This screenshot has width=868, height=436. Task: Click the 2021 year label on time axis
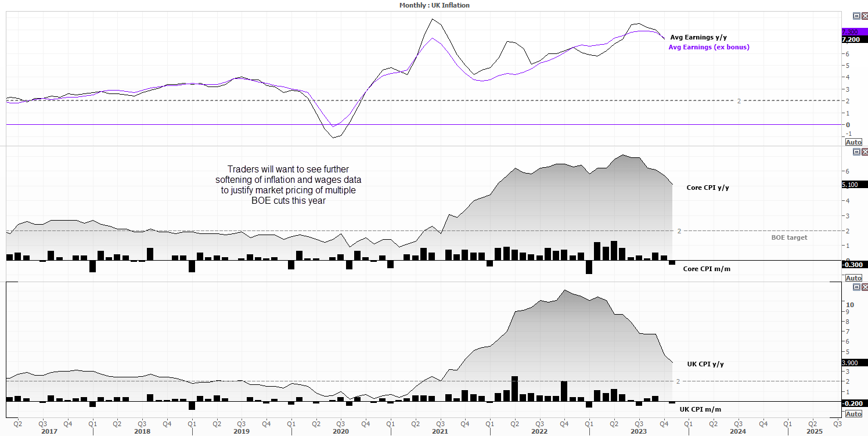click(440, 431)
